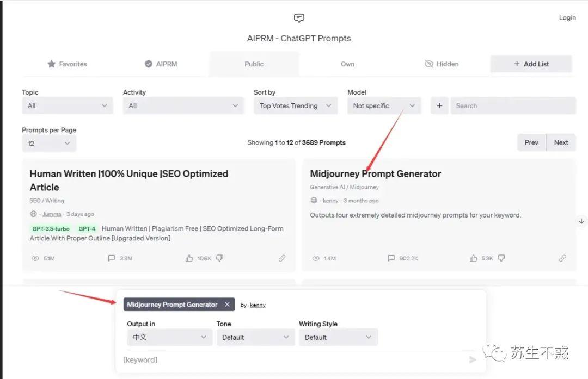
Task: Click globe icon in Midjourney card
Action: pyautogui.click(x=314, y=200)
